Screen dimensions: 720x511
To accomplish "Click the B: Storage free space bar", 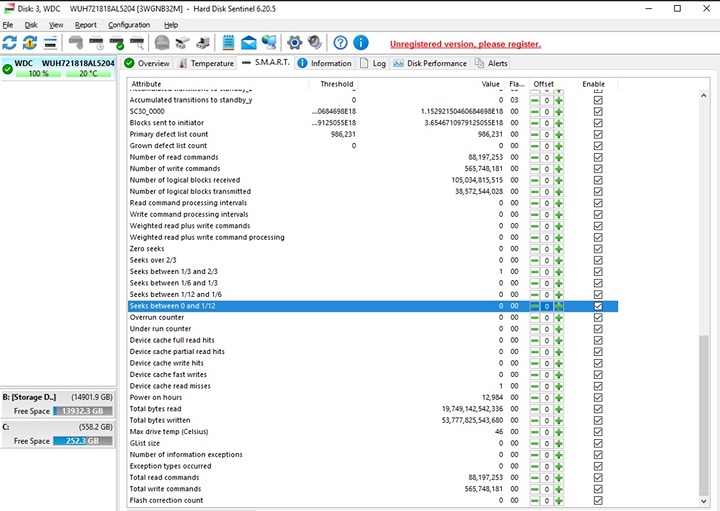I will point(83,411).
